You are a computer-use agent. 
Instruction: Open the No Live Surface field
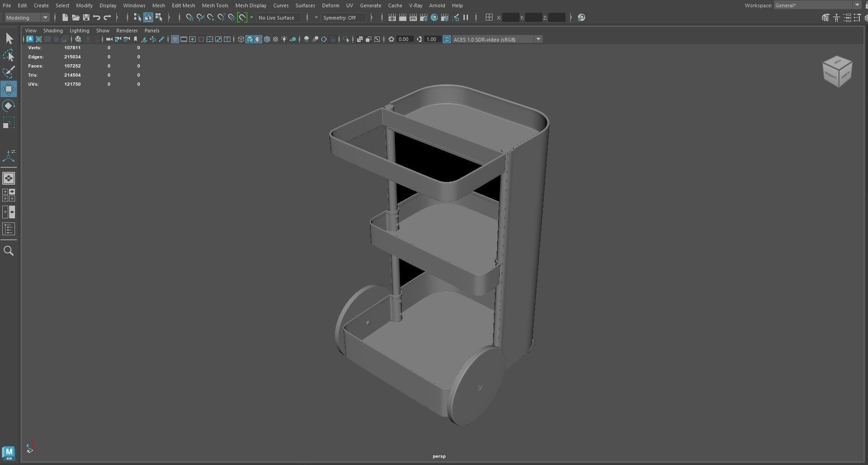tap(278, 17)
